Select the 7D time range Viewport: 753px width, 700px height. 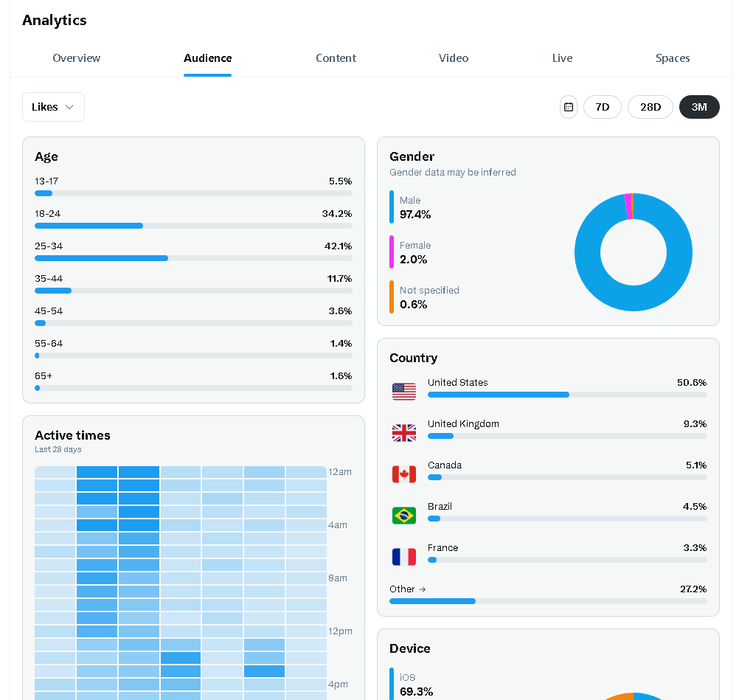click(603, 107)
